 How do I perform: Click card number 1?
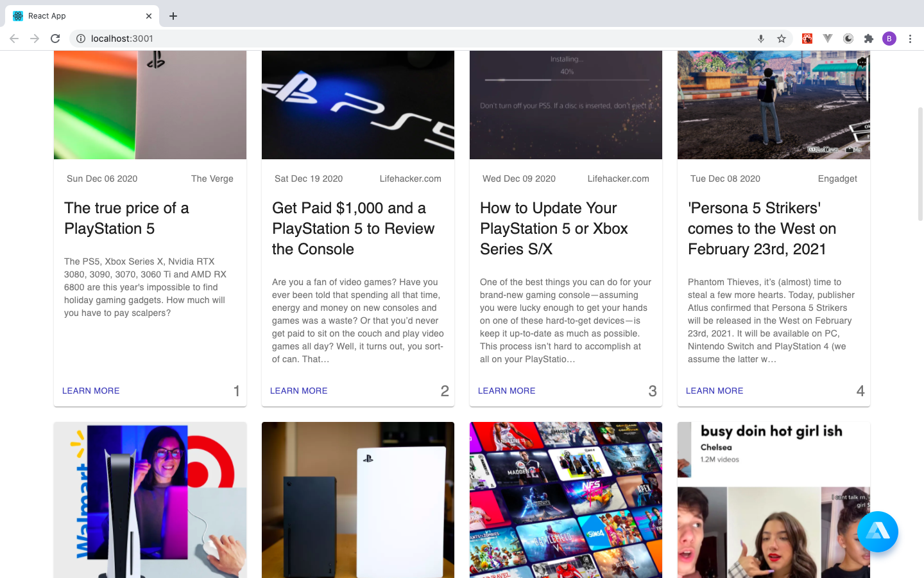pyautogui.click(x=237, y=391)
